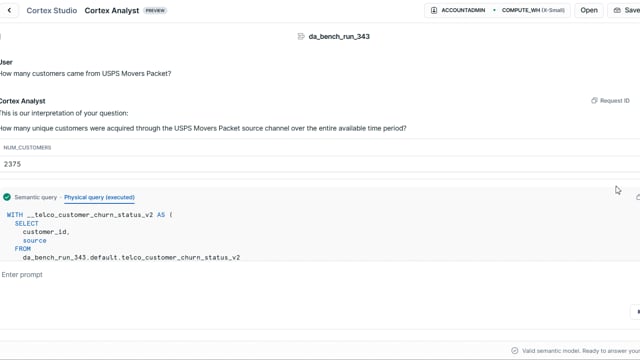Click the Request ID label

pos(615,101)
